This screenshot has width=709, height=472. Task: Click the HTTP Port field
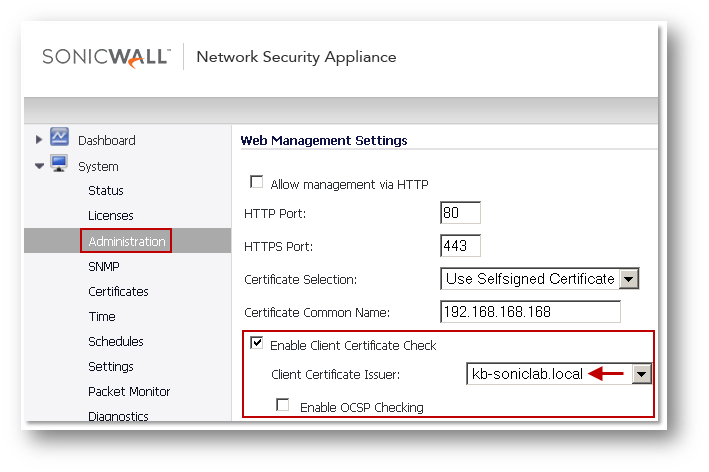[x=460, y=213]
